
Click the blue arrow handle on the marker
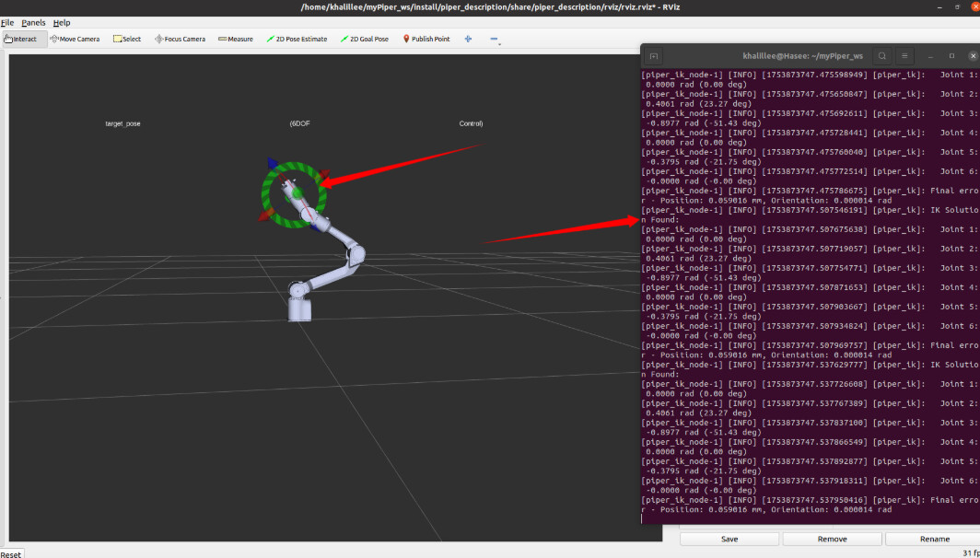[x=272, y=164]
